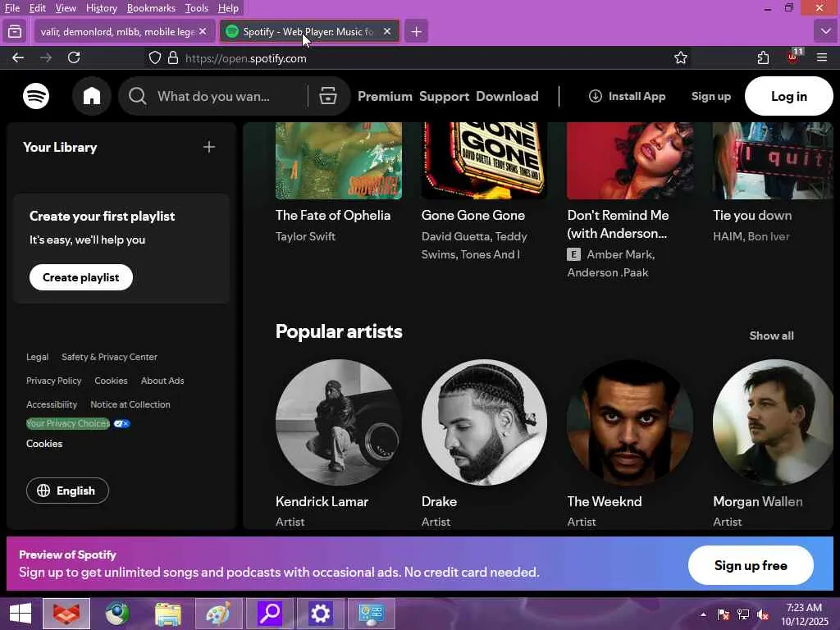Image resolution: width=840 pixels, height=630 pixels.
Task: Open the File menu
Action: click(x=11, y=8)
